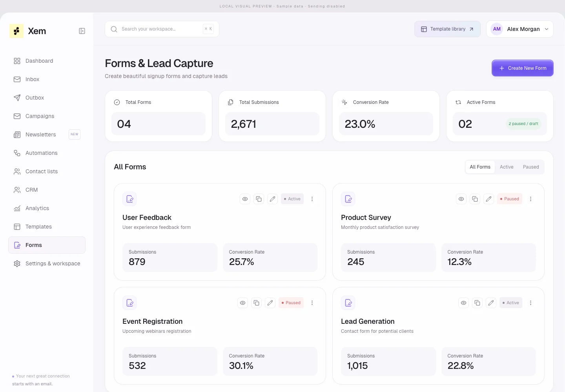Preview Lead Generation form with eye icon
The height and width of the screenshot is (392, 565).
tap(464, 303)
